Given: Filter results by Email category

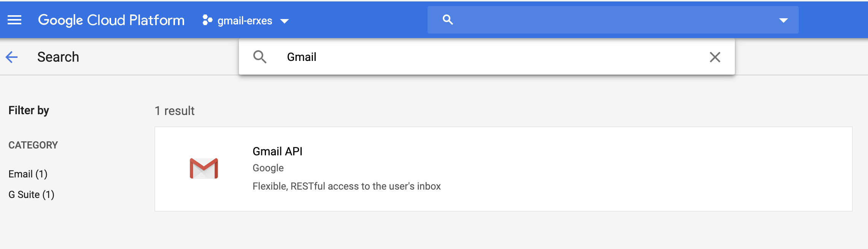Looking at the screenshot, I should [x=28, y=174].
